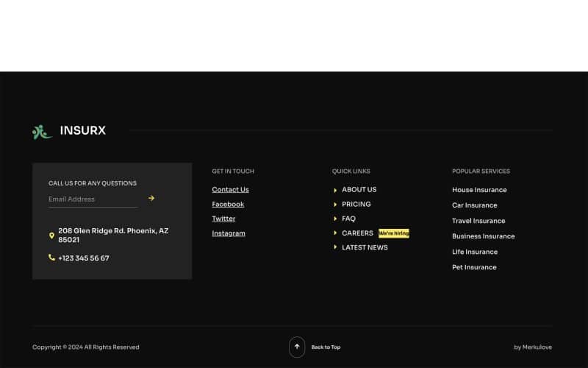Select the CAREERS quick link
This screenshot has height=368, width=588.
pyautogui.click(x=357, y=233)
